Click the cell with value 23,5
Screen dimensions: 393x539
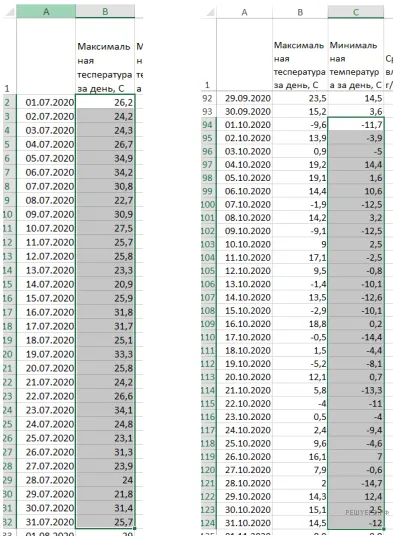click(300, 98)
